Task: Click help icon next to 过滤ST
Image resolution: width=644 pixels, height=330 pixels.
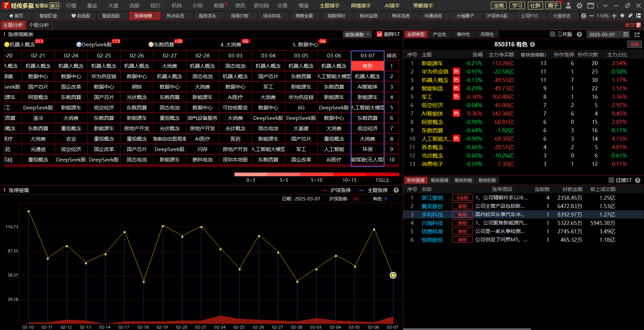Action: 638,180
